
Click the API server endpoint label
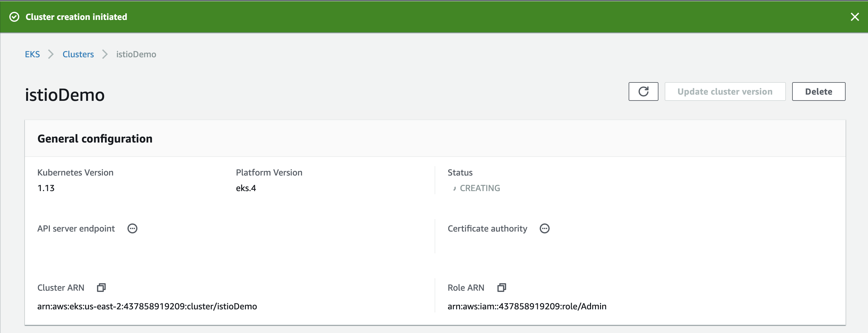click(76, 228)
